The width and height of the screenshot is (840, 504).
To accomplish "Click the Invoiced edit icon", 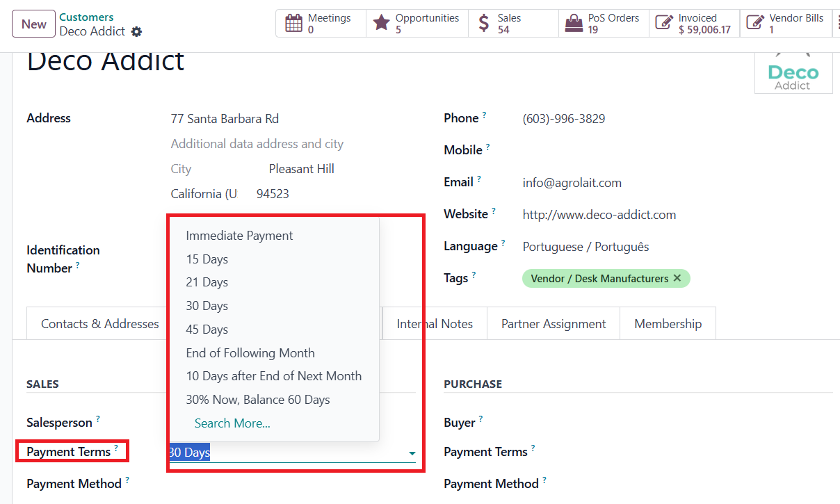I will [x=664, y=24].
